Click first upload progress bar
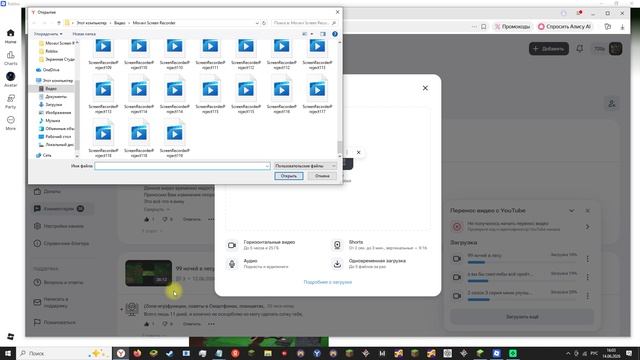Viewport: 640px width, 360px height. 522,262
